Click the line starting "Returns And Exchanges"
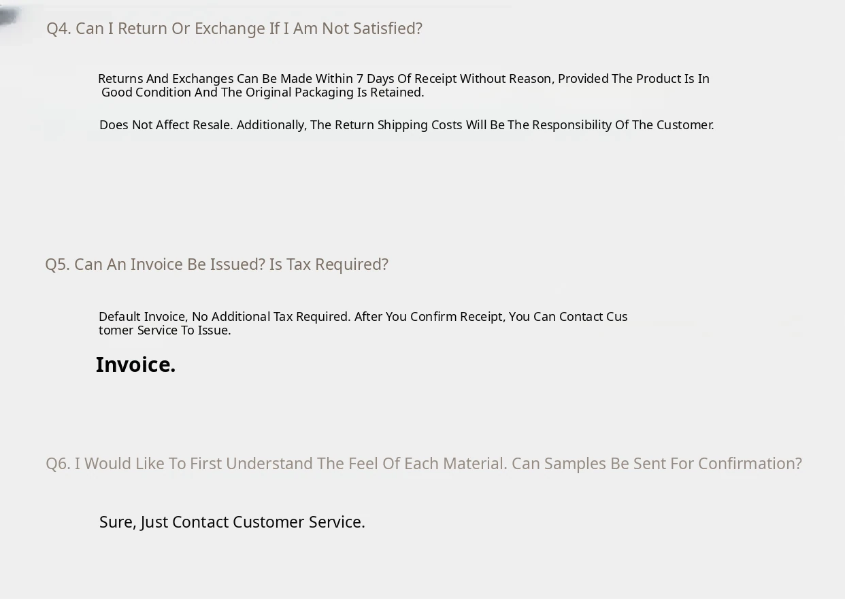Viewport: 845px width, 616px height. pyautogui.click(x=403, y=79)
